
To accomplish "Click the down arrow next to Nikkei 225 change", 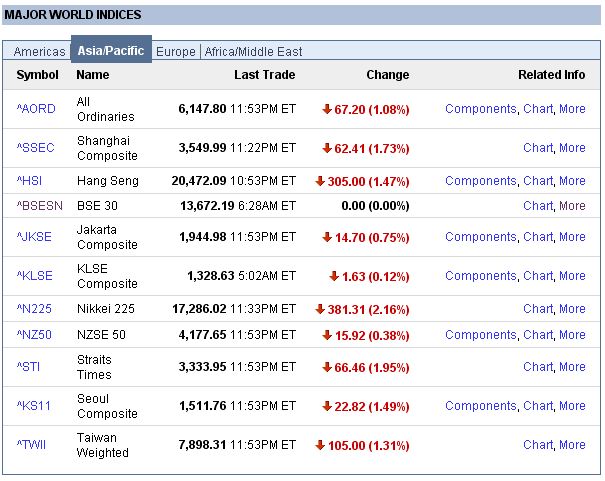I will coord(320,309).
